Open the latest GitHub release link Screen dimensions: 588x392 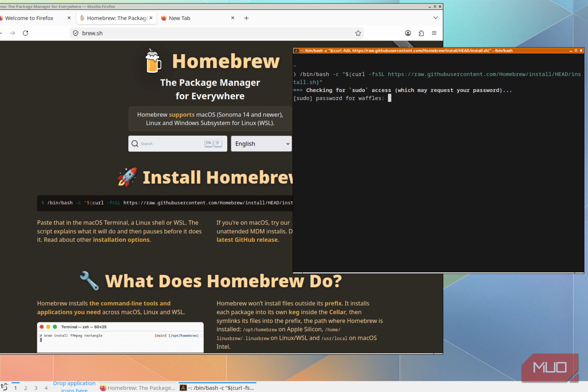247,240
